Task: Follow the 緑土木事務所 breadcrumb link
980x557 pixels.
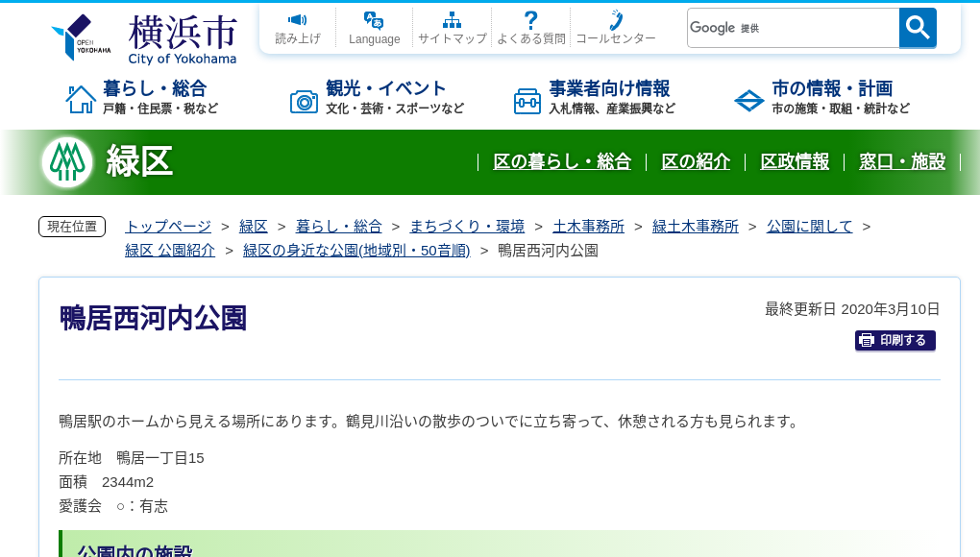Action: click(696, 226)
